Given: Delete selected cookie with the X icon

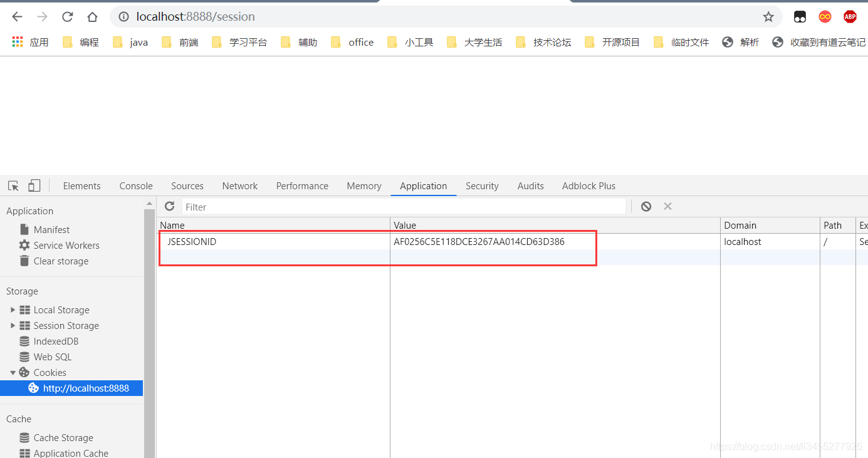Looking at the screenshot, I should [667, 206].
